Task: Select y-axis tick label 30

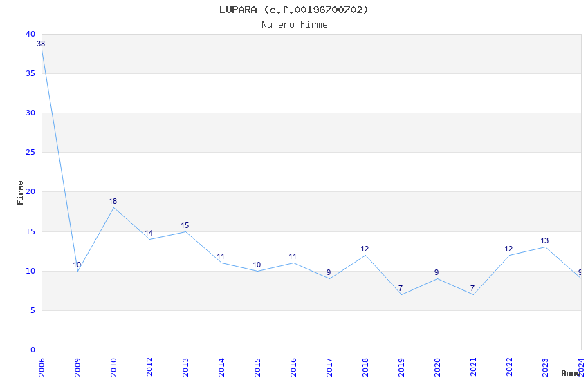Action: [x=30, y=113]
